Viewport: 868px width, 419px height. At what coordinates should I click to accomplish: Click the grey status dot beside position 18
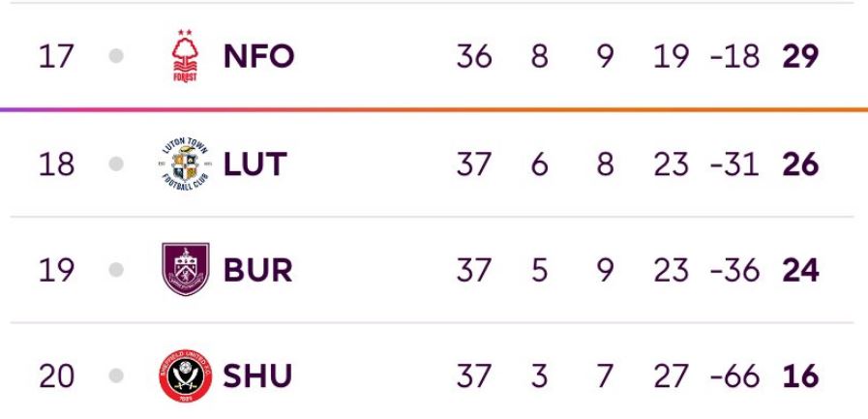click(116, 164)
